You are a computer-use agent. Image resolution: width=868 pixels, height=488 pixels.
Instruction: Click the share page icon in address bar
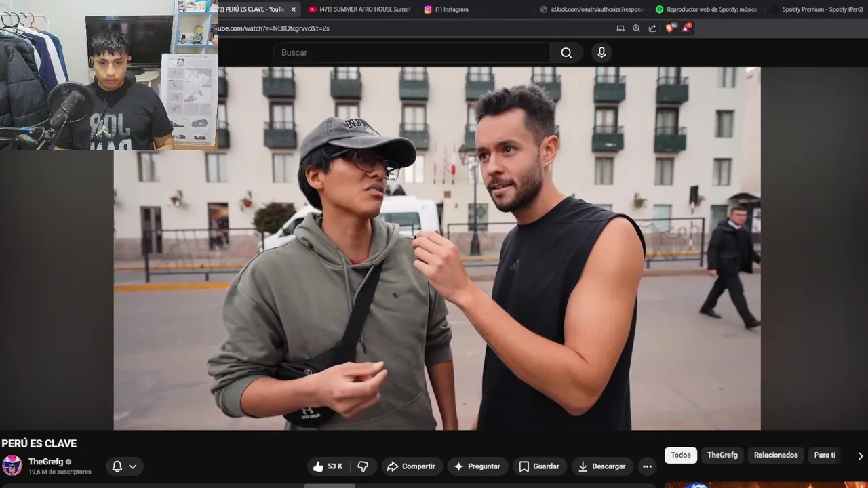pyautogui.click(x=652, y=28)
